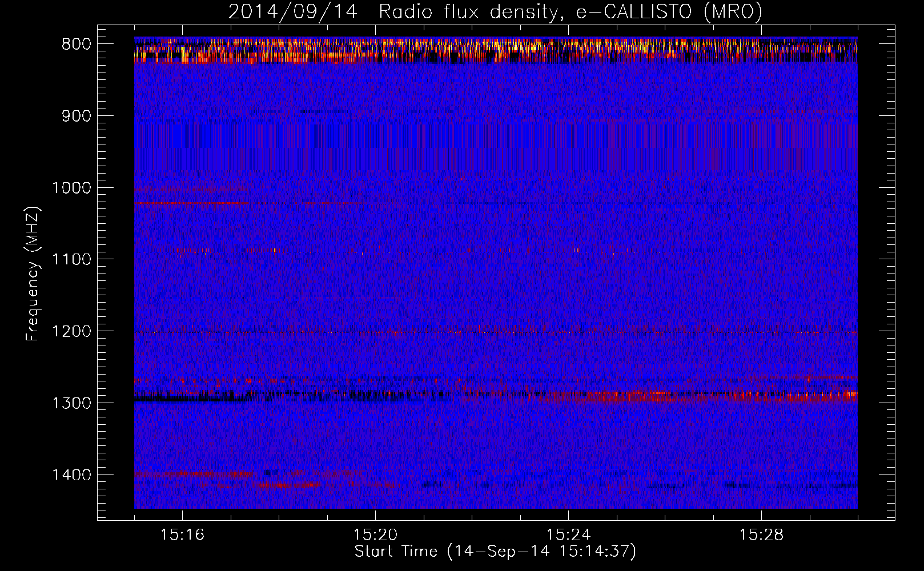
Task: Click the 1100 frequency tick label
Action: (x=71, y=260)
